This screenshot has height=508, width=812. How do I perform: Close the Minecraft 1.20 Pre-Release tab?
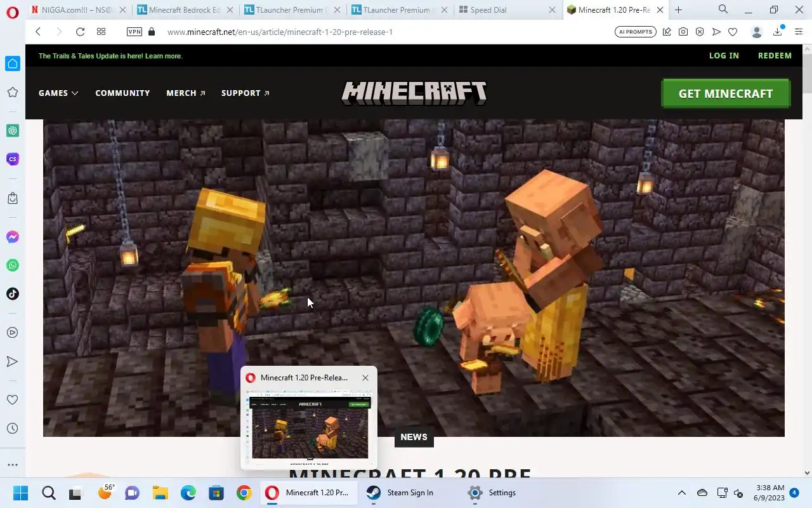(660, 10)
